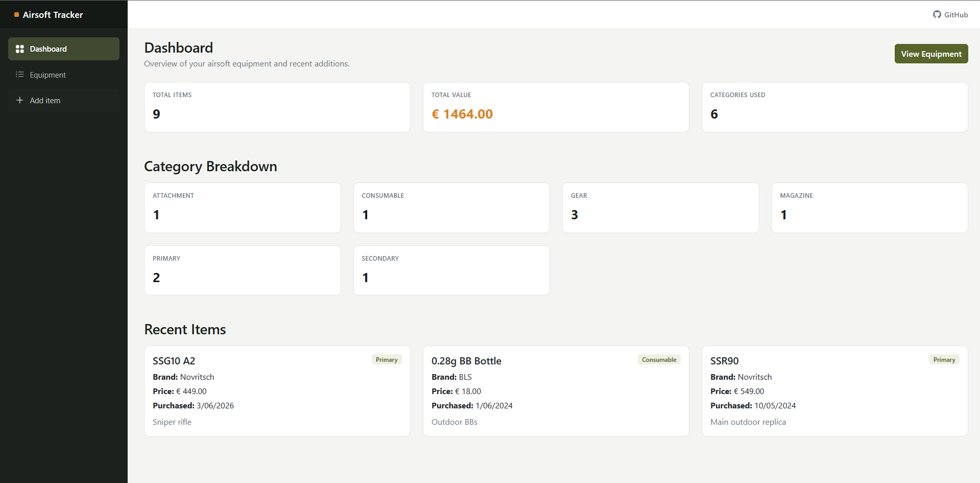The image size is (980, 483).
Task: Click purchase date 1/06/2024
Action: (x=494, y=405)
